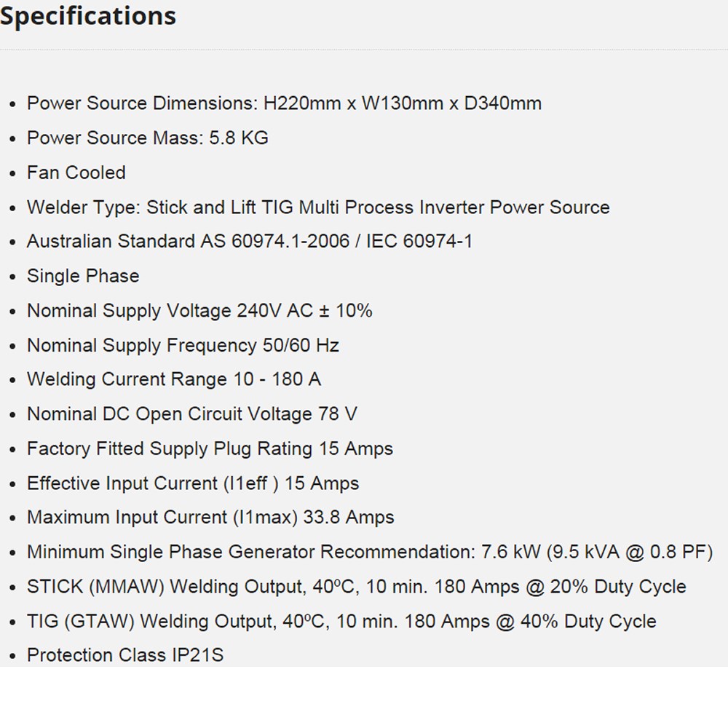Click the Specifications heading

pyautogui.click(x=88, y=16)
